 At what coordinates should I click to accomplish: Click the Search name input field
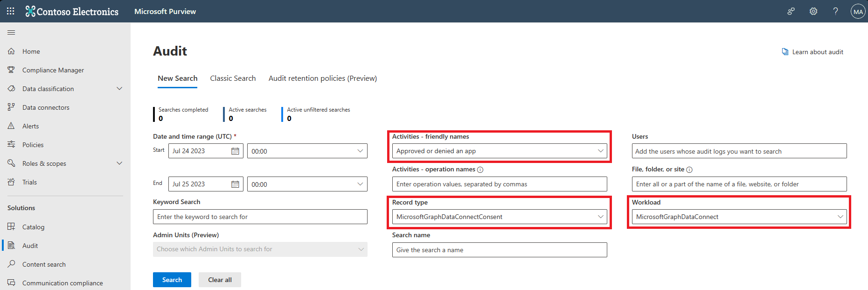500,250
